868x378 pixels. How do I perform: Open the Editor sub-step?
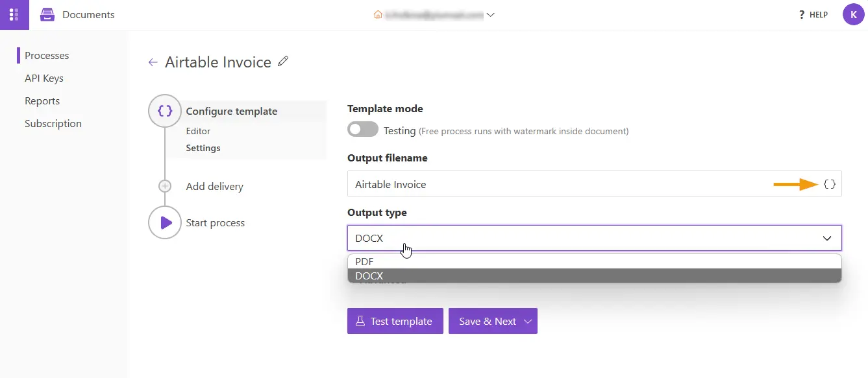[198, 131]
